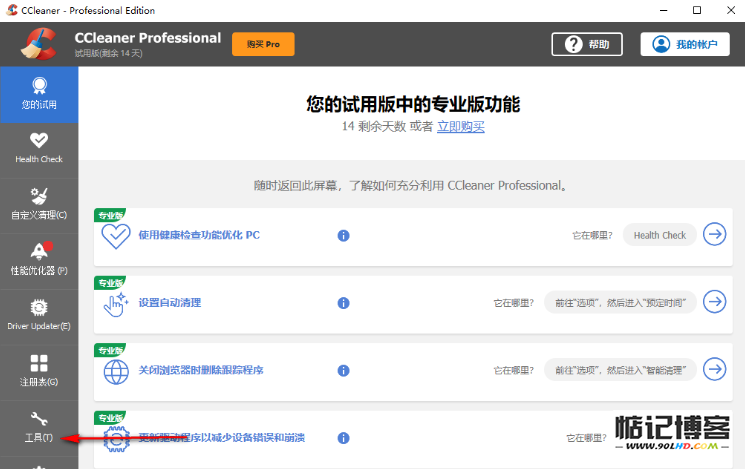
Task: Click the ribbon badge icon above 您的试用
Action: point(39,86)
